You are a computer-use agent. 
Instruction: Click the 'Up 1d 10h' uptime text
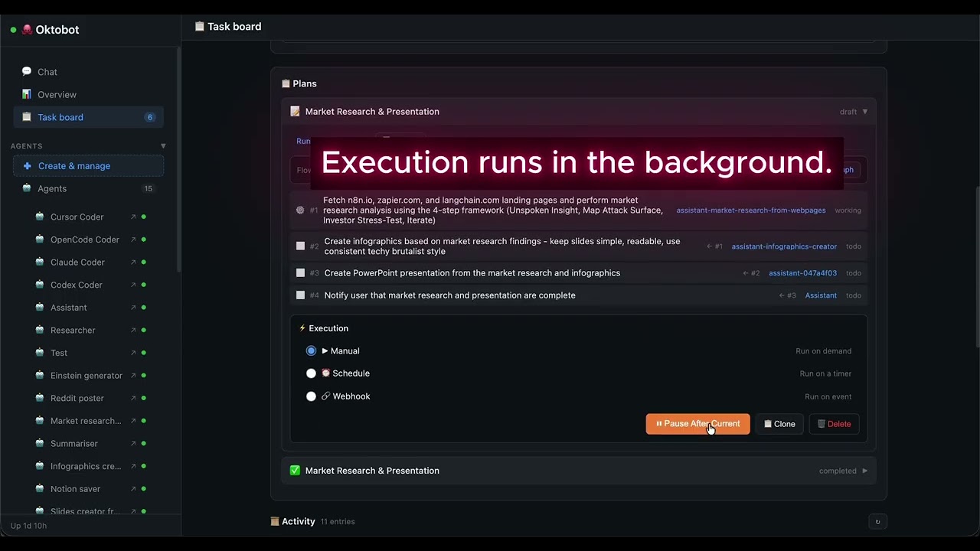tap(28, 526)
